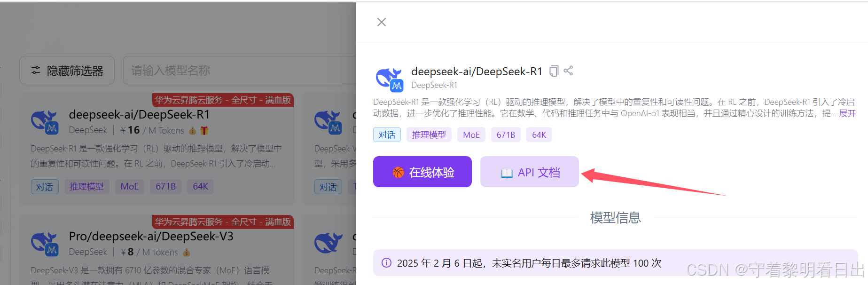Click the DeepSeek-R1 subtitle under the drawer model name
868x285 pixels.
pos(434,85)
